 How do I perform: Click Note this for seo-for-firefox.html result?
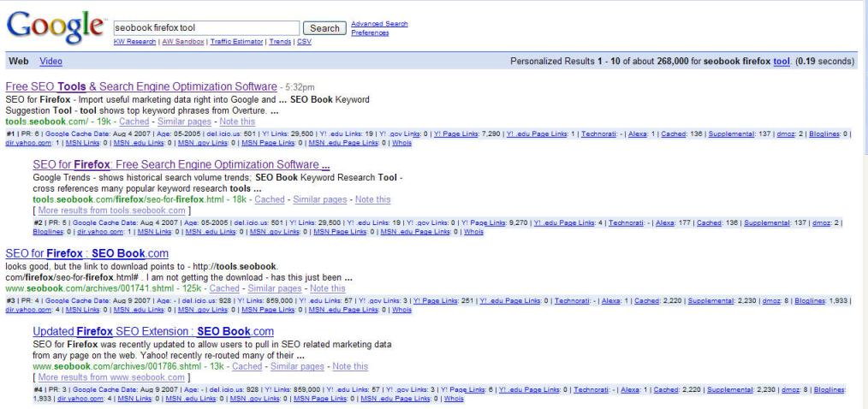pos(372,199)
